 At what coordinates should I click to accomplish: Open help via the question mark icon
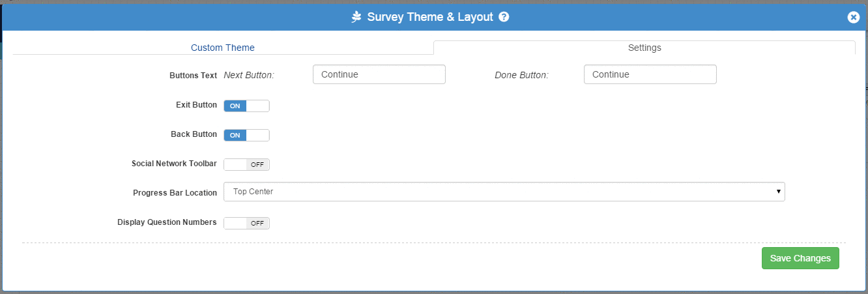(x=504, y=17)
